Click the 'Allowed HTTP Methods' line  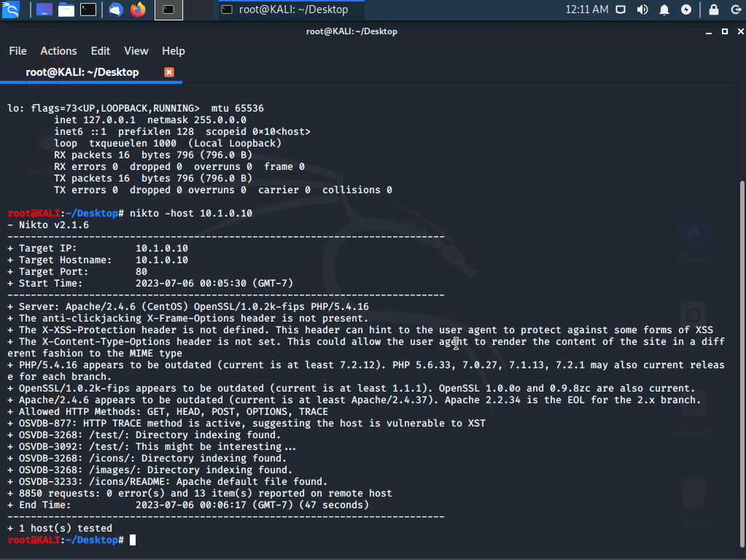[168, 412]
